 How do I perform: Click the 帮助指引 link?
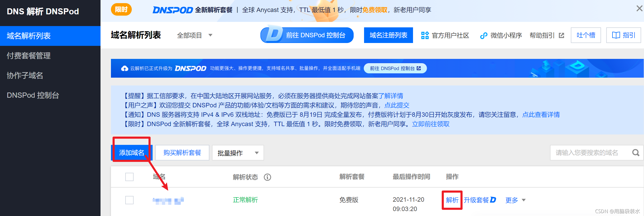542,35
